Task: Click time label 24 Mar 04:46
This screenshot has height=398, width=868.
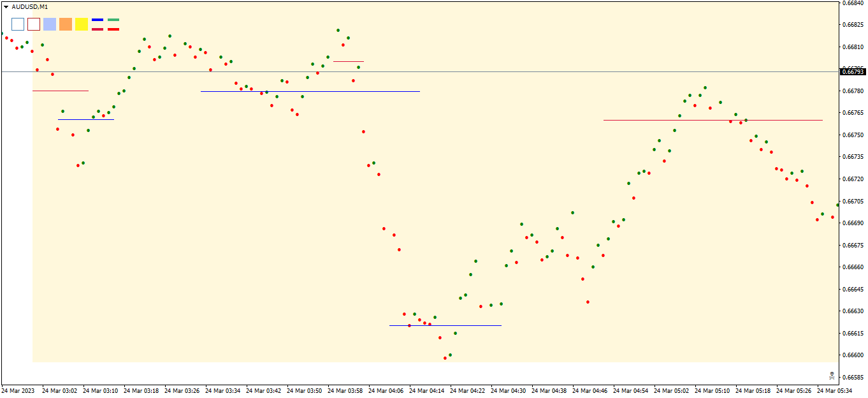Action: coord(590,390)
